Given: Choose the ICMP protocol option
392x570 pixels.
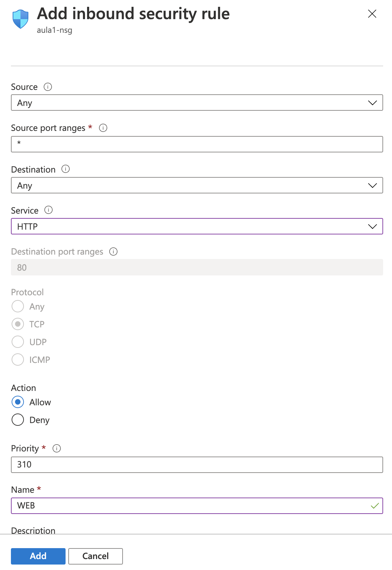Looking at the screenshot, I should point(18,359).
